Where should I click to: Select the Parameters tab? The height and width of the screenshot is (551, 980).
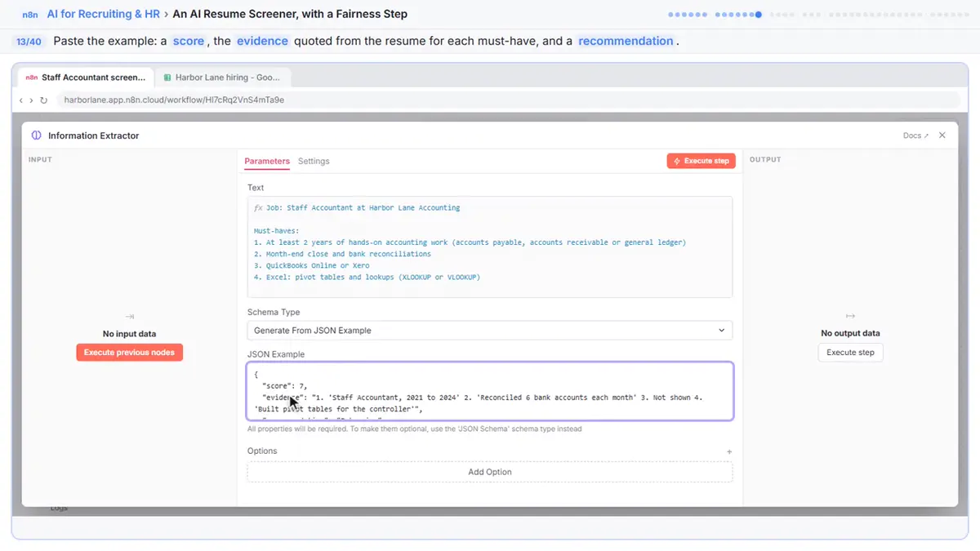(x=267, y=162)
